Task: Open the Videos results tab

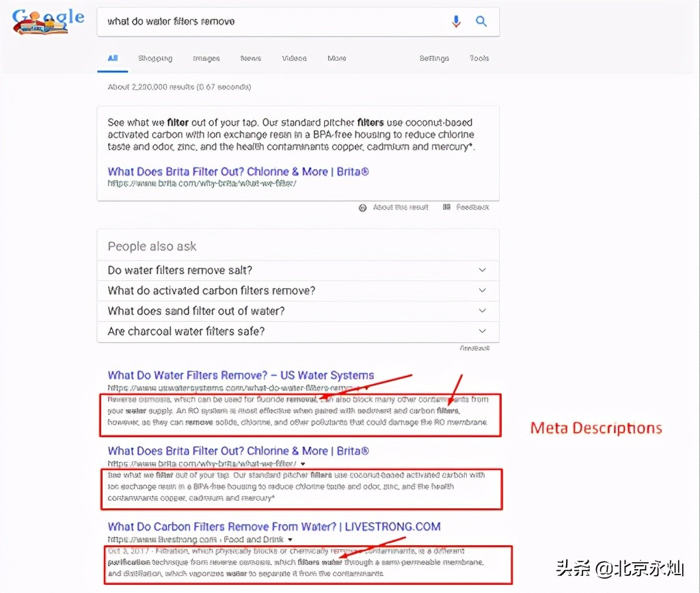Action: coord(294,59)
